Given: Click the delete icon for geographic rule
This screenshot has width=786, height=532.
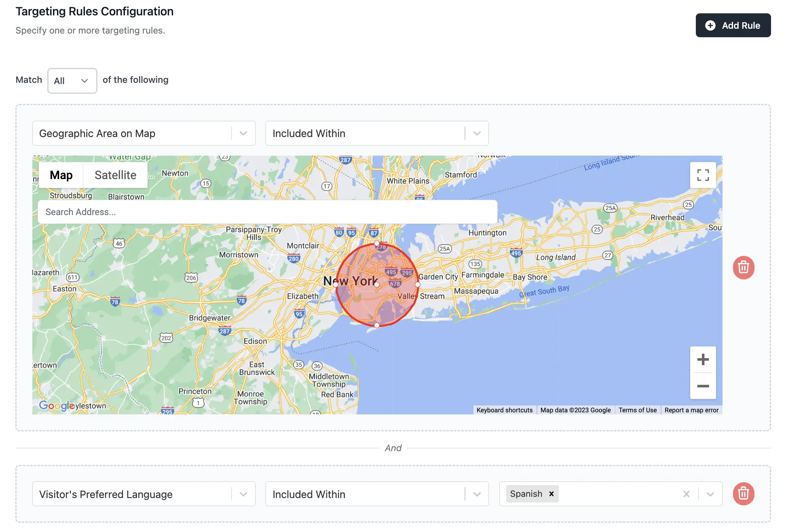Looking at the screenshot, I should [x=744, y=267].
